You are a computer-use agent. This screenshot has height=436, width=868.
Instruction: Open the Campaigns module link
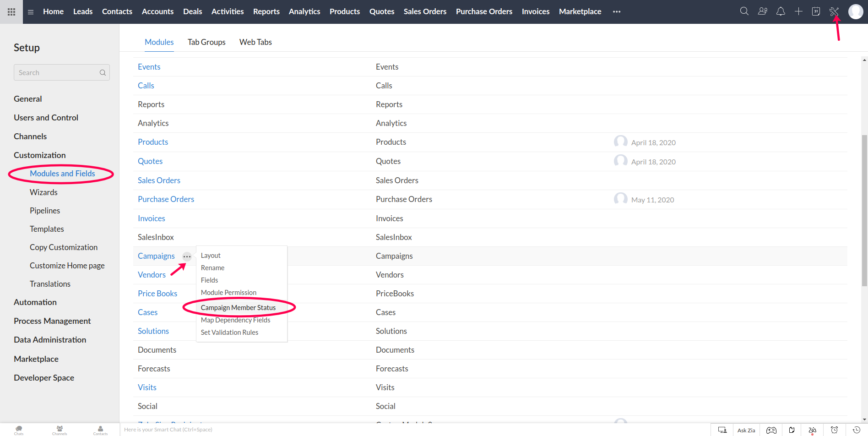click(156, 256)
